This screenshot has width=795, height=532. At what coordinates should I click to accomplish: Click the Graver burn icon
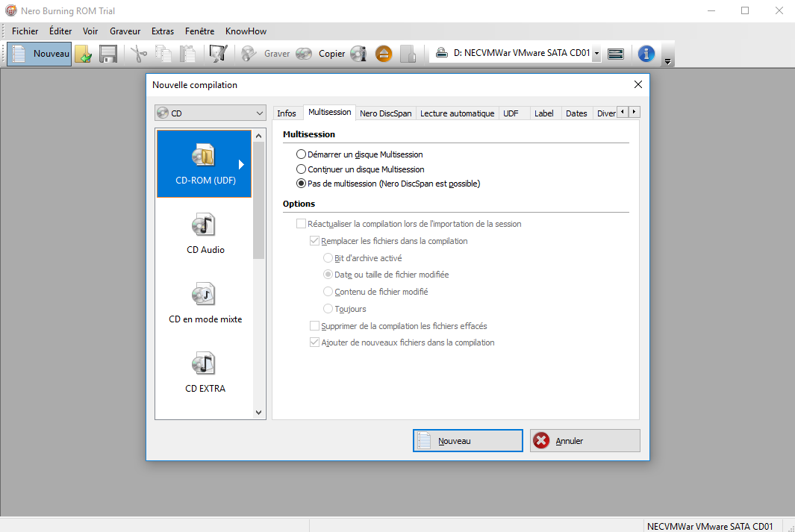(x=249, y=54)
